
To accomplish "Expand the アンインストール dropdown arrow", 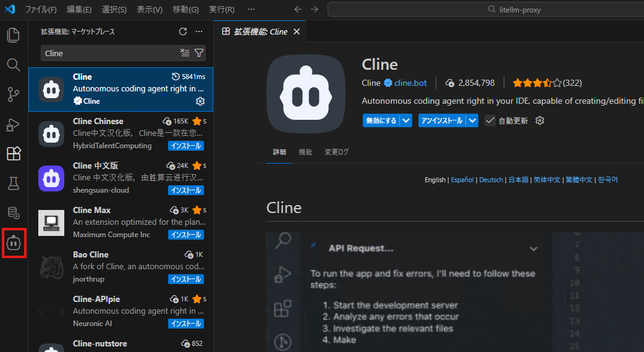I will (472, 120).
